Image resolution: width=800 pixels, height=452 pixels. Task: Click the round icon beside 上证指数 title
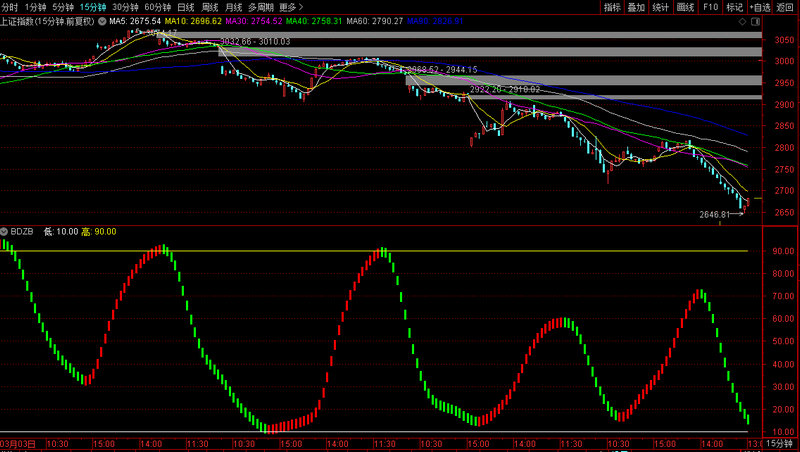coord(102,20)
